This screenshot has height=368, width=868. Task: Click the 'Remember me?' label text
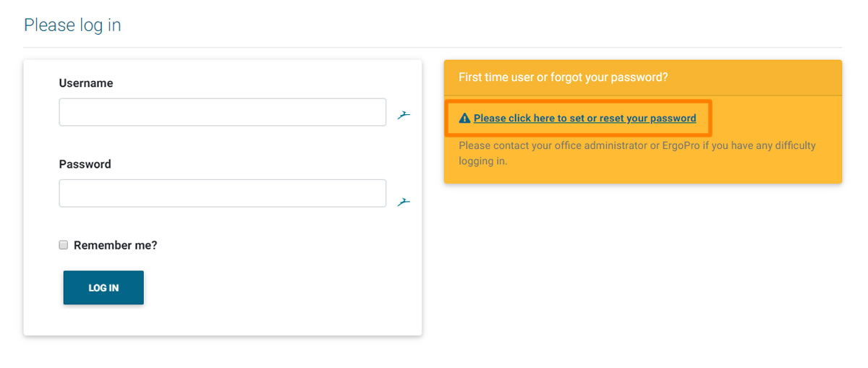pos(115,245)
